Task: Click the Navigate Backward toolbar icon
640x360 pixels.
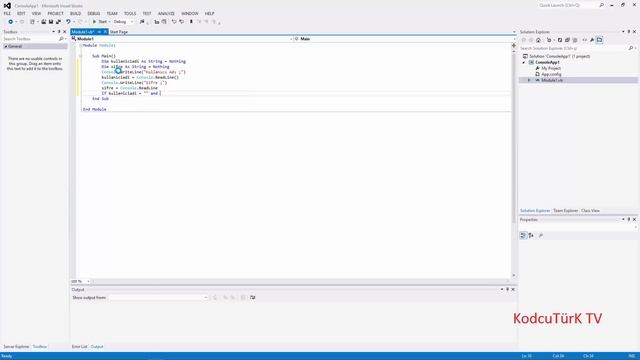Action: coord(10,22)
